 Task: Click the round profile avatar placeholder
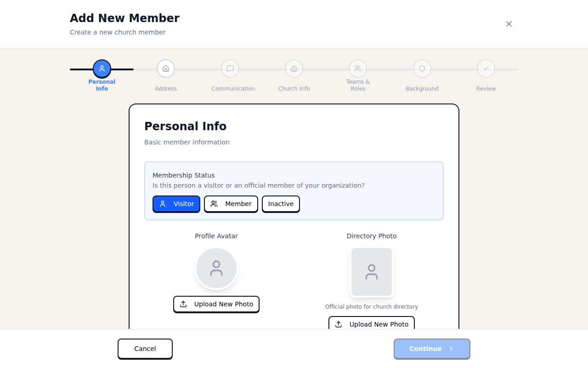[x=216, y=268]
